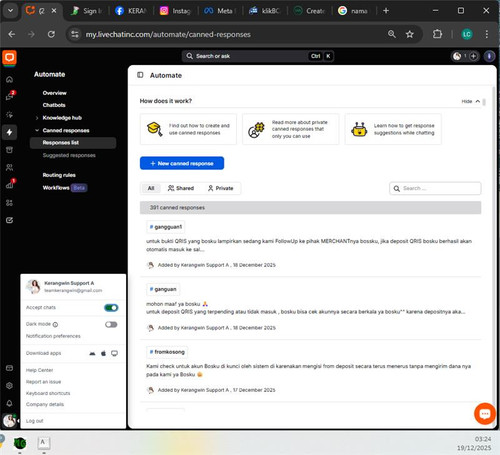The height and width of the screenshot is (455, 500).
Task: Switch to the Shared filter tab
Action: coord(181,188)
